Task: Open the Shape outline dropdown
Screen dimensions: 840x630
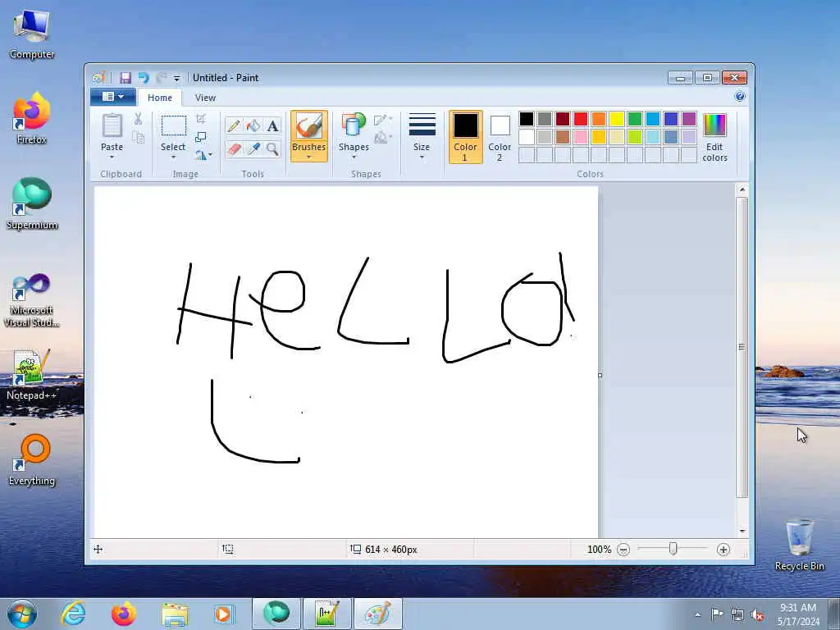Action: pos(384,120)
